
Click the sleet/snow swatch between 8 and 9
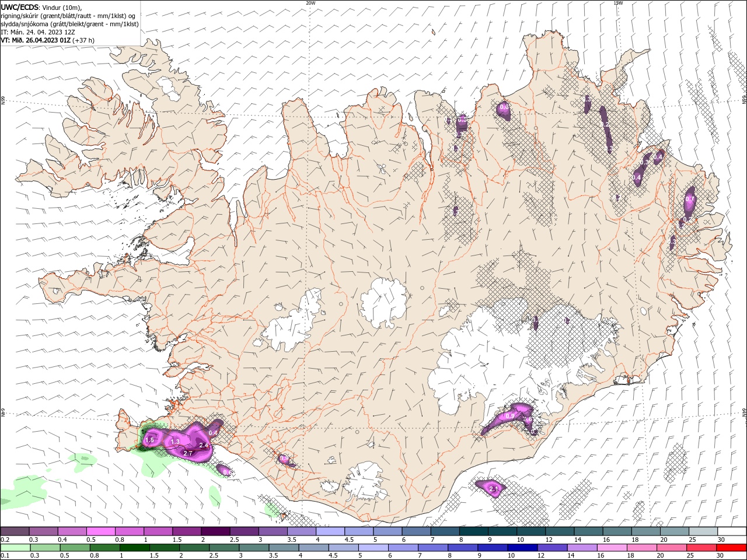tap(474, 531)
